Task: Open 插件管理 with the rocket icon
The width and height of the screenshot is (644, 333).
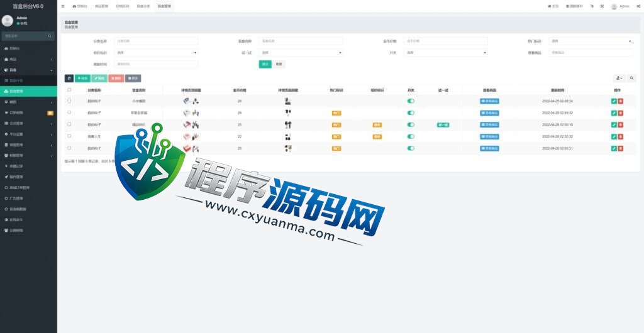Action: (28, 177)
